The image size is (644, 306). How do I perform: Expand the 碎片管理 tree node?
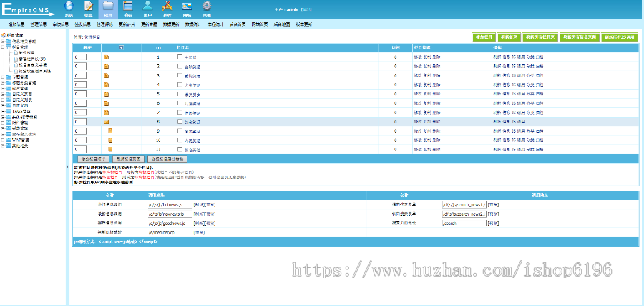3,88
